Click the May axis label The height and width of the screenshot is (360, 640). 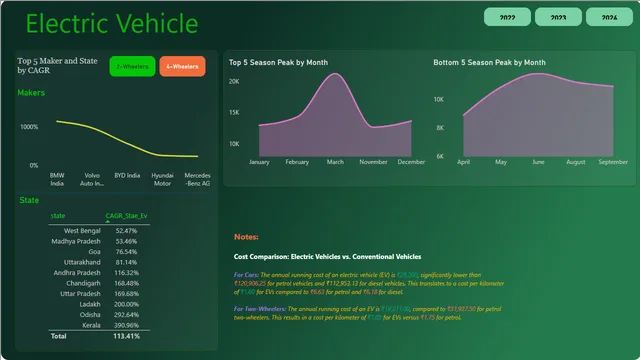[501, 162]
